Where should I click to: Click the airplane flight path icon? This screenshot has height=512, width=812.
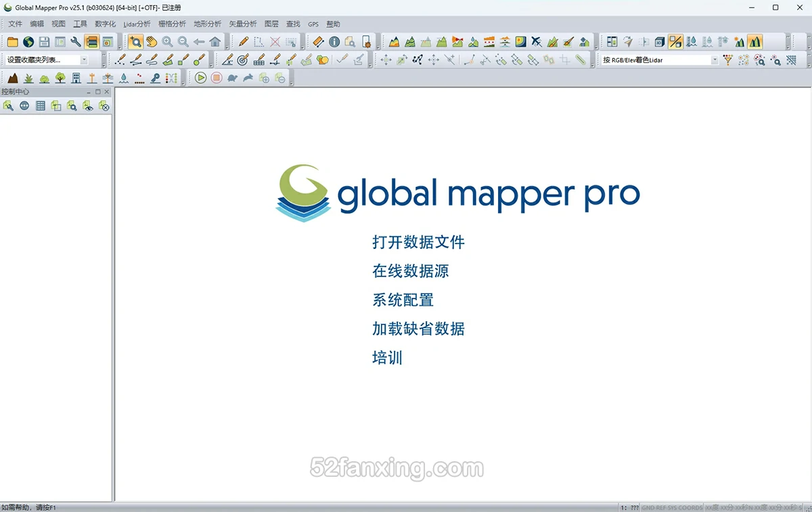click(x=537, y=42)
